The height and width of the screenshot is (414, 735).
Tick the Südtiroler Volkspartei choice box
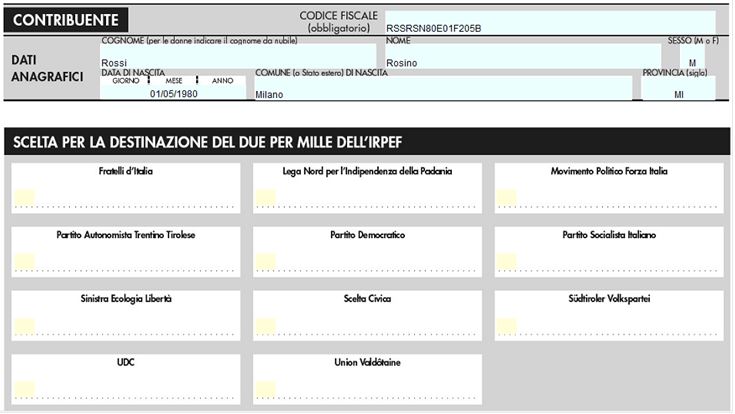(x=507, y=325)
